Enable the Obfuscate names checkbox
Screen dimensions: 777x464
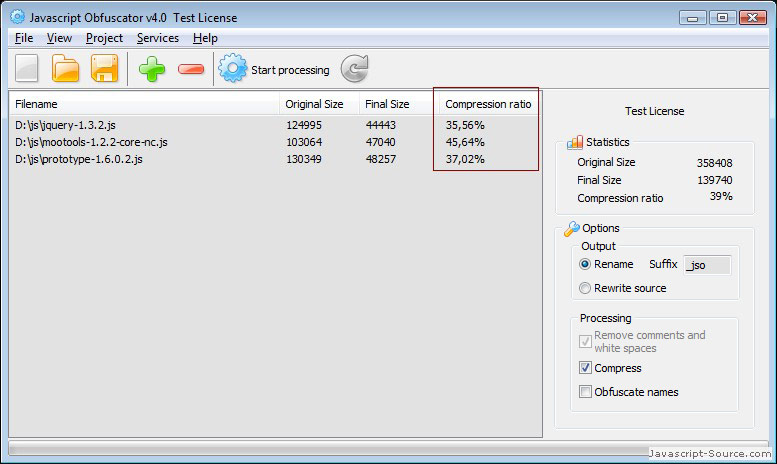coord(585,392)
